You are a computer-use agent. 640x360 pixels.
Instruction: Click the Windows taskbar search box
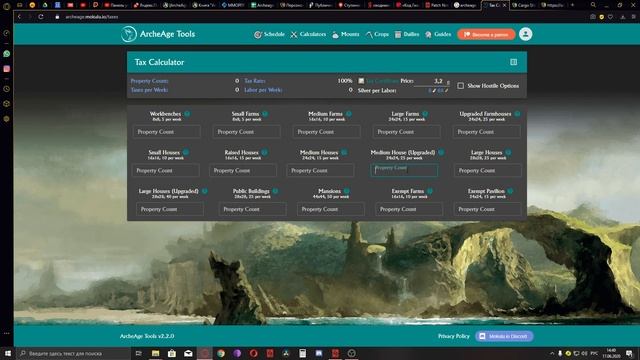pyautogui.click(x=73, y=353)
